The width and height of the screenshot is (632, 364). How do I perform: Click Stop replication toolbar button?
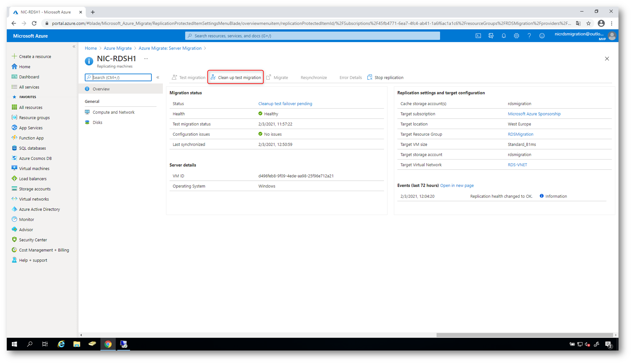tap(385, 77)
